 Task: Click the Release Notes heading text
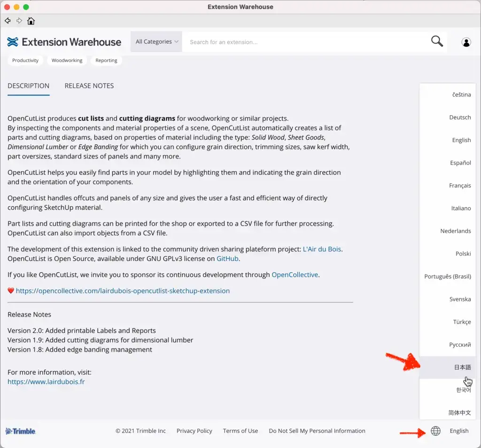click(30, 314)
